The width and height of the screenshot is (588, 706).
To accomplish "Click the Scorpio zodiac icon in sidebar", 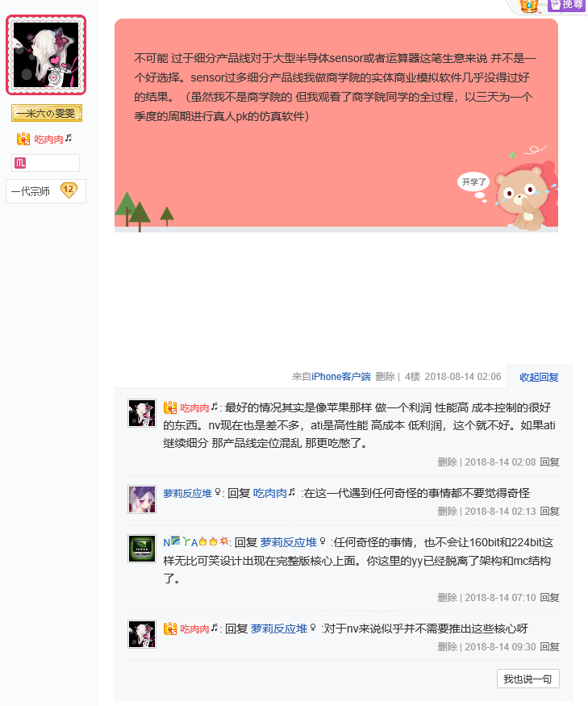I will click(x=20, y=163).
